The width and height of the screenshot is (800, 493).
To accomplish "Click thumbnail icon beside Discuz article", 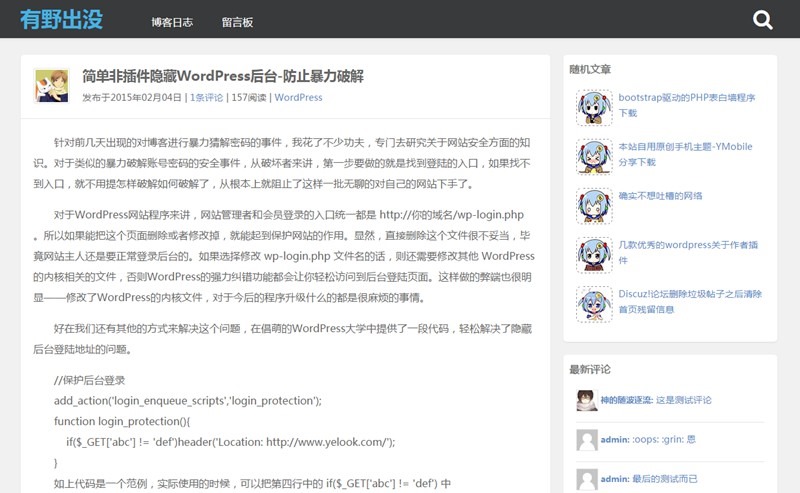I will click(594, 304).
